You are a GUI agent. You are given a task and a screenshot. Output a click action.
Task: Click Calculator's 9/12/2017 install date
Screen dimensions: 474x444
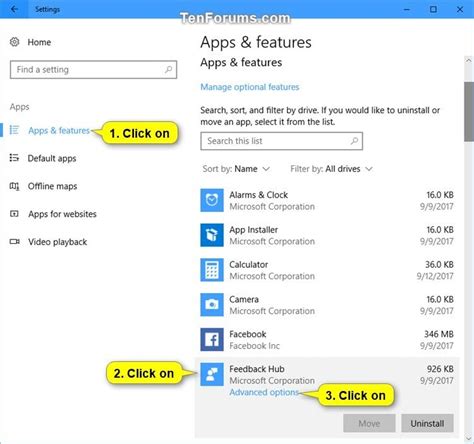[435, 276]
